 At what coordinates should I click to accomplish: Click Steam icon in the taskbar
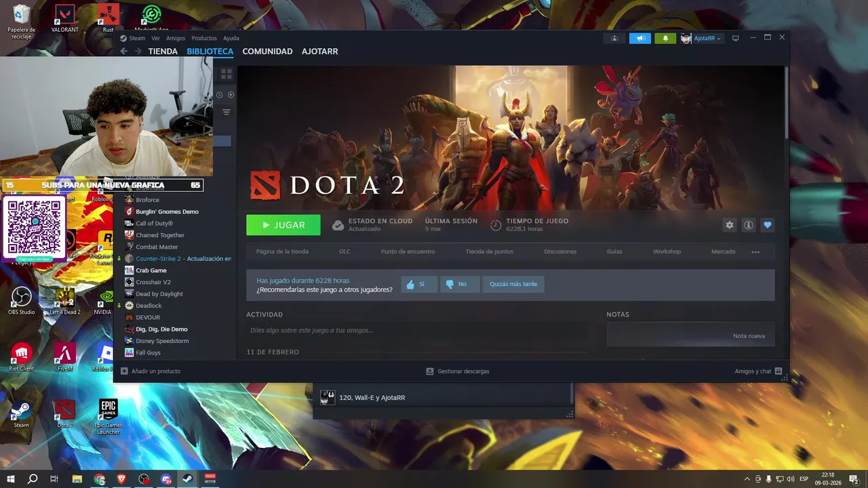coord(188,479)
